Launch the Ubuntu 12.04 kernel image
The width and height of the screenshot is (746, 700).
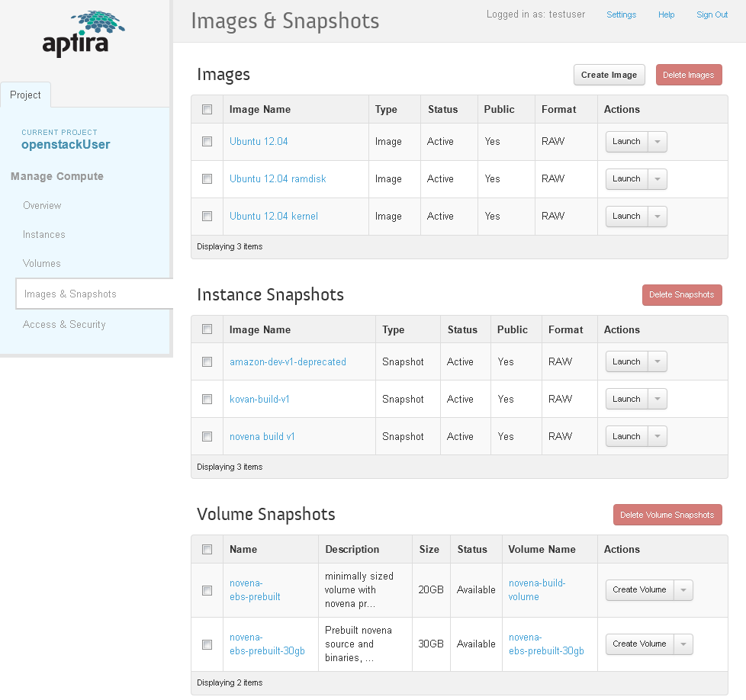(626, 217)
